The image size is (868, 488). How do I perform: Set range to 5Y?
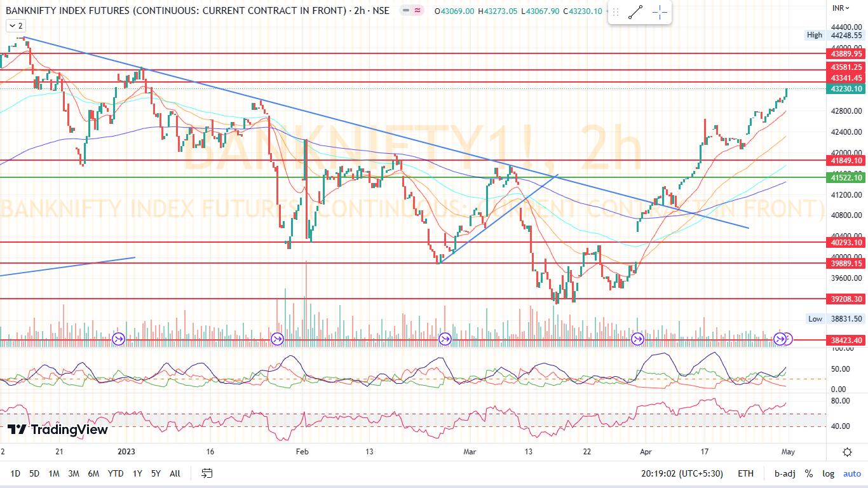point(156,473)
